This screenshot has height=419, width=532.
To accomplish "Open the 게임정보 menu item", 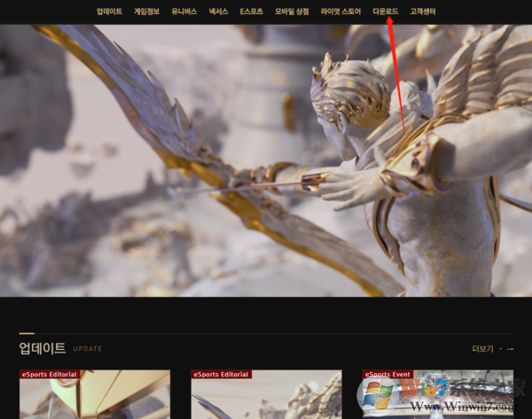I will coord(146,12).
